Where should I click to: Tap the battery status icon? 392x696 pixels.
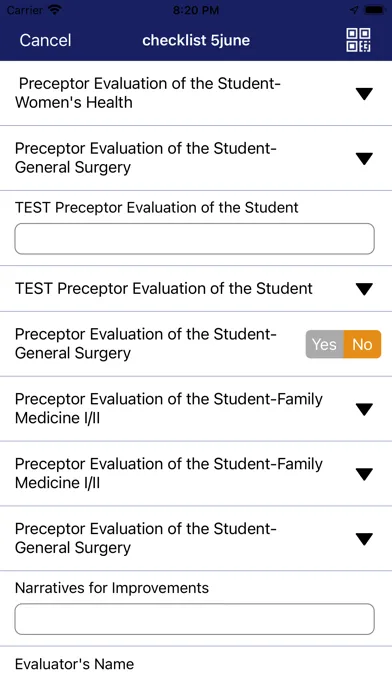(x=374, y=9)
